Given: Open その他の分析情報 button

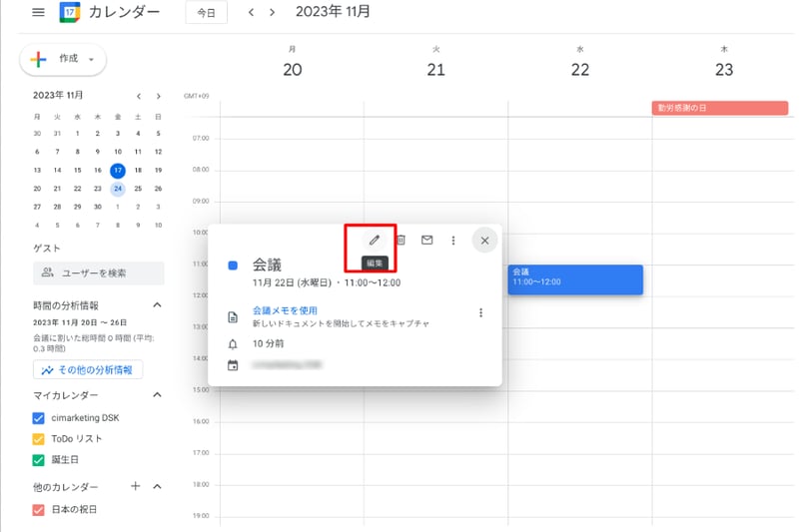Looking at the screenshot, I should click(88, 369).
